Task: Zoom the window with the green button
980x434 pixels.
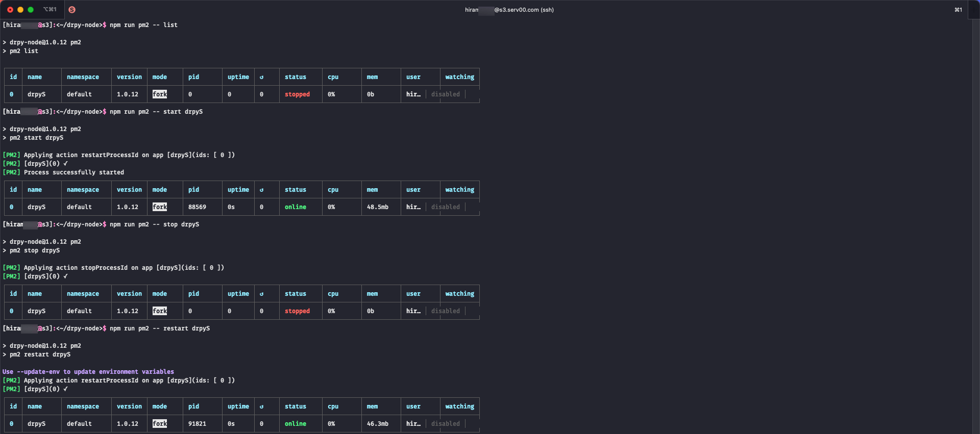Action: point(31,10)
